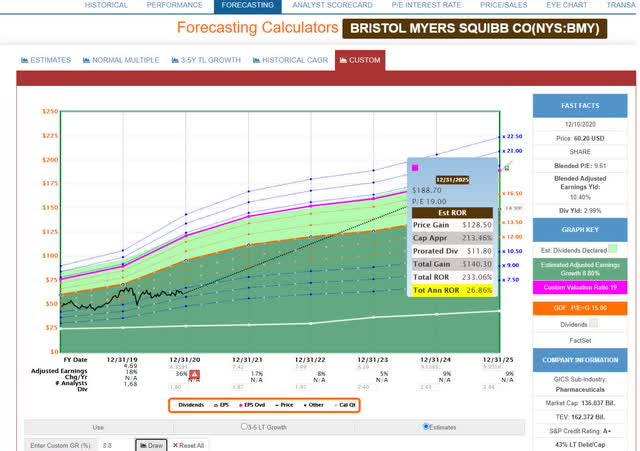Click the 12/31/21 adjusted earnings override field
The image size is (640, 451).
pyautogui.click(x=239, y=367)
